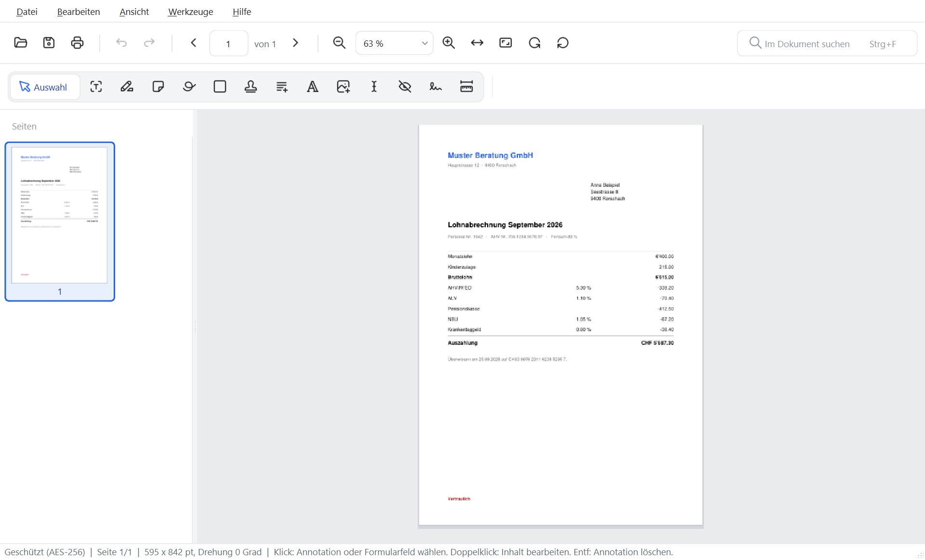
Task: Redo the last action
Action: tap(149, 43)
